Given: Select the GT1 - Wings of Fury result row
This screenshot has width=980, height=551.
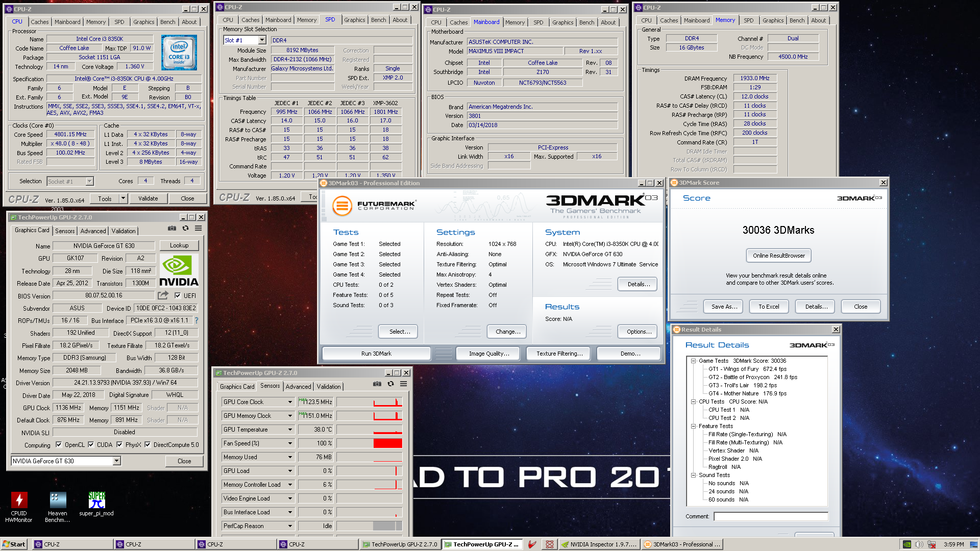Looking at the screenshot, I should (x=747, y=369).
